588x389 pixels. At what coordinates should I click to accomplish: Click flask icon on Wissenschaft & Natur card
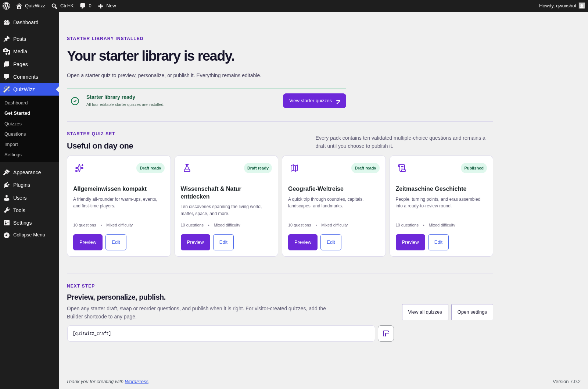(x=187, y=168)
